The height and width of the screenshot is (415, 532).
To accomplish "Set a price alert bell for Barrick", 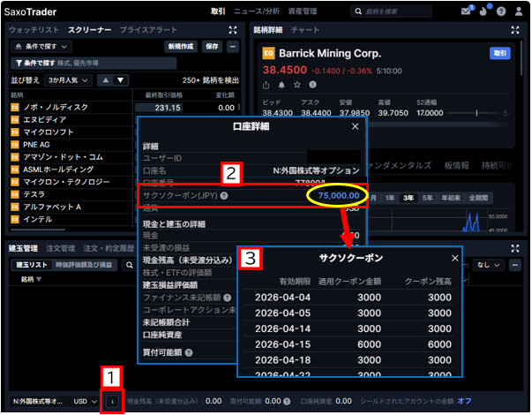I will tap(281, 85).
